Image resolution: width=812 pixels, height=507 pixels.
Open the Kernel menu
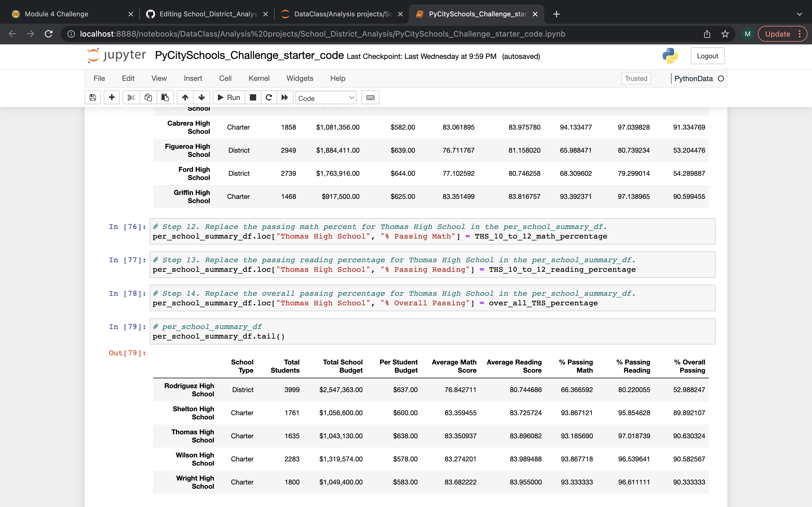coord(259,78)
